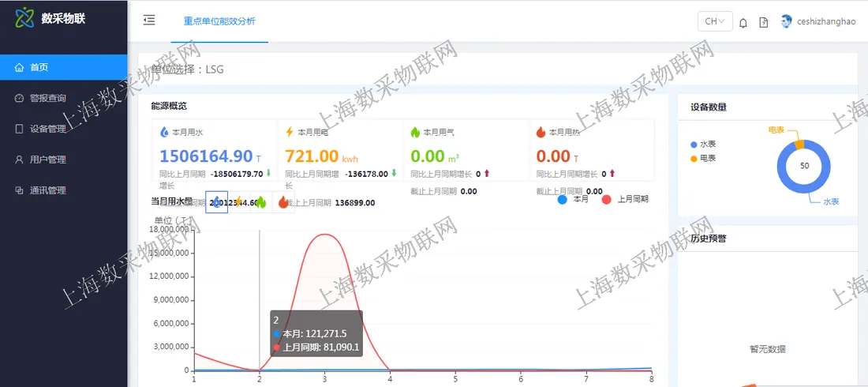This screenshot has height=387, width=868.
Task: Click the 数采物联 logo icon
Action: point(24,18)
